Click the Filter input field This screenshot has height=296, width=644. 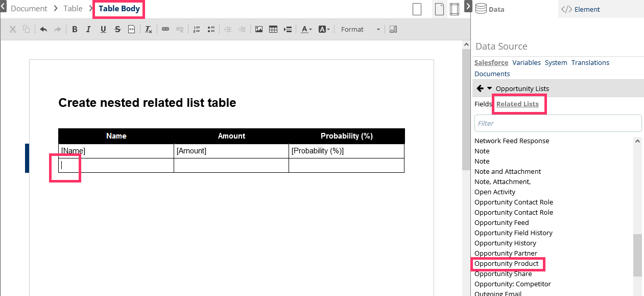tap(558, 123)
